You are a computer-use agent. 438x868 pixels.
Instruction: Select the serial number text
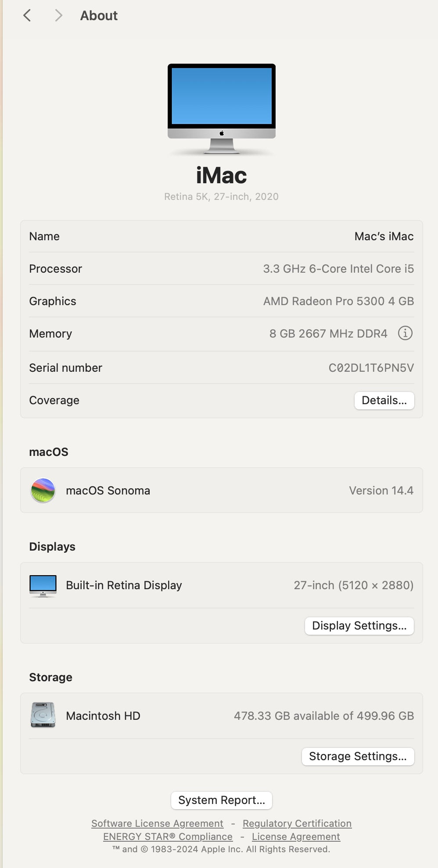[x=371, y=368]
